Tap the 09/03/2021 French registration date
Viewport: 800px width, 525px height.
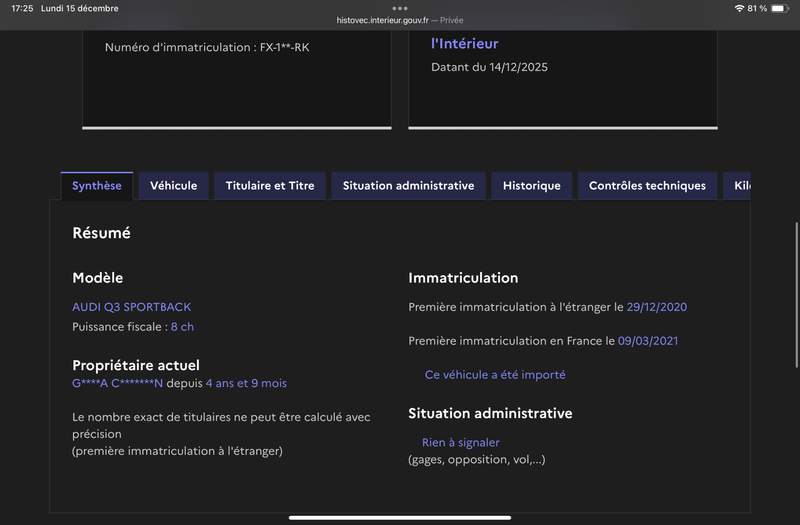tap(648, 341)
